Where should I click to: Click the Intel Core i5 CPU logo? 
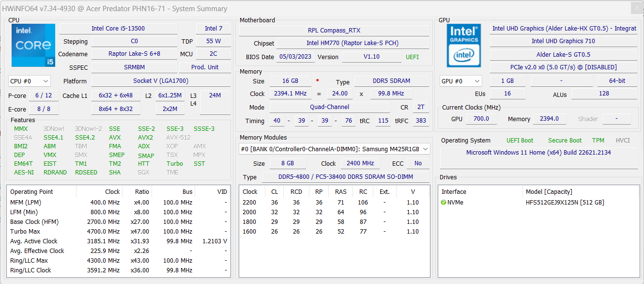pyautogui.click(x=33, y=45)
